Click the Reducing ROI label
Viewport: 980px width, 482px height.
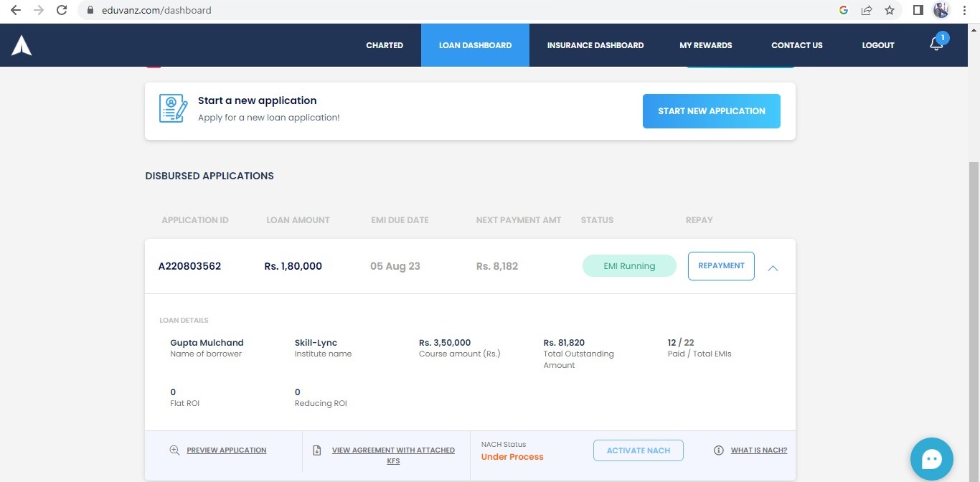[x=321, y=404]
